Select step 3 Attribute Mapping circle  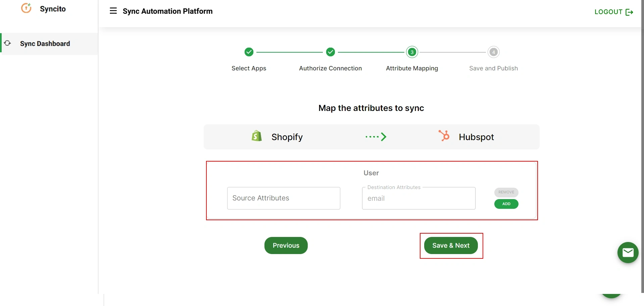pos(412,52)
